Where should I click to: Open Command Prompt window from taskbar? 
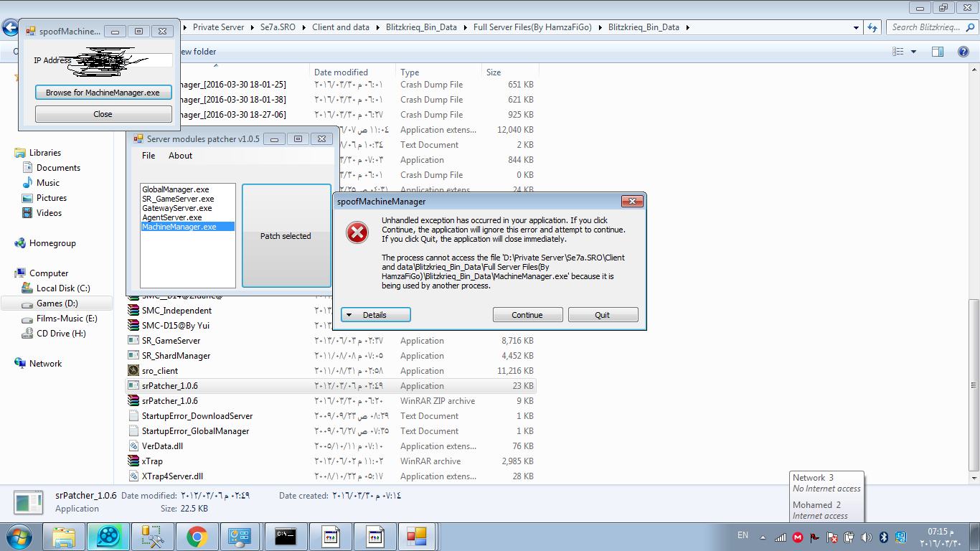click(286, 536)
